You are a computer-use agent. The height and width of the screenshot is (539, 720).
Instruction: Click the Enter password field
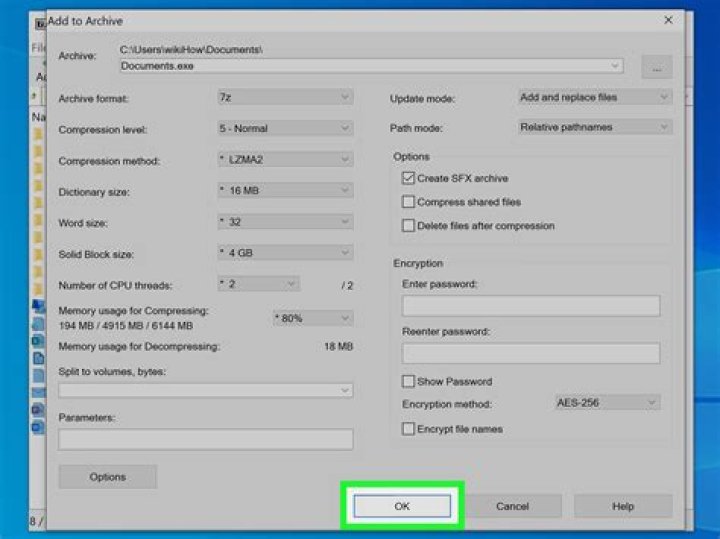coord(530,306)
